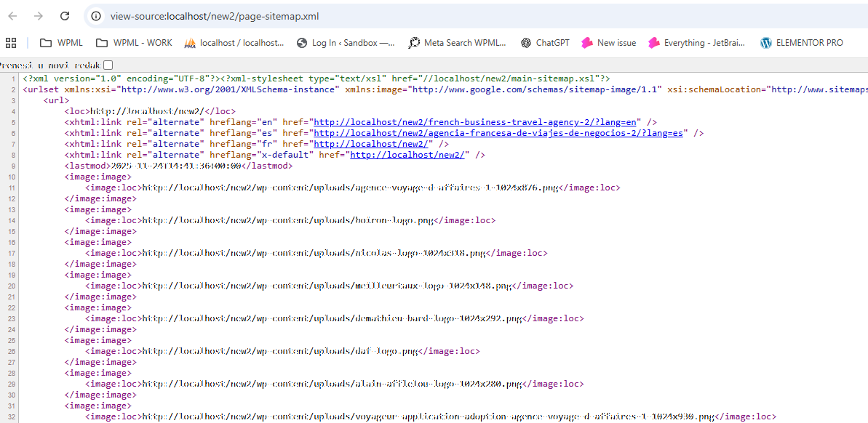Viewport: 868px width, 423px height.
Task: Open the hreflang en french-business-travel-agency link
Action: coord(475,122)
